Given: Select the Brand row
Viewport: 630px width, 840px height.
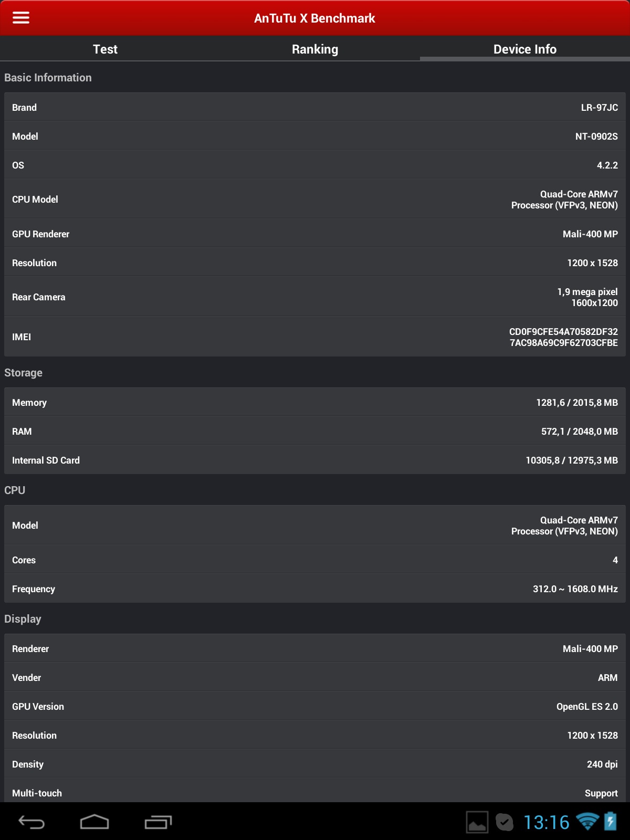Looking at the screenshot, I should (x=315, y=108).
